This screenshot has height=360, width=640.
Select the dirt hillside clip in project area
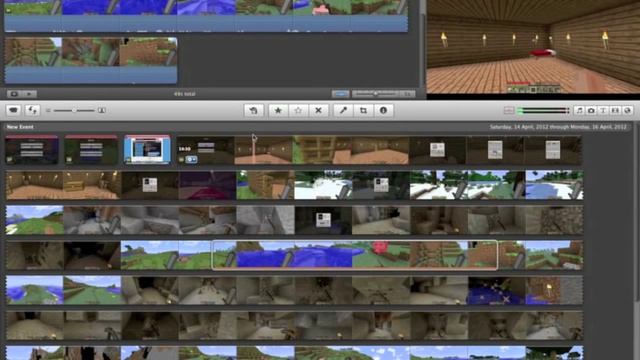[x=148, y=52]
